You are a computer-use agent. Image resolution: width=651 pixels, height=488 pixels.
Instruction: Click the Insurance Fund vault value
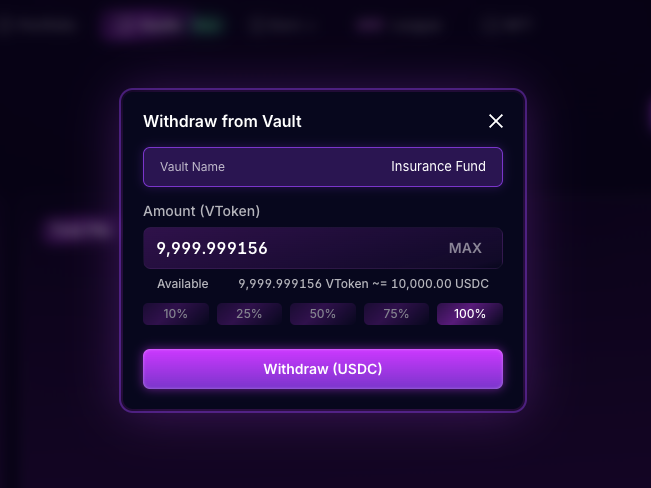[438, 167]
